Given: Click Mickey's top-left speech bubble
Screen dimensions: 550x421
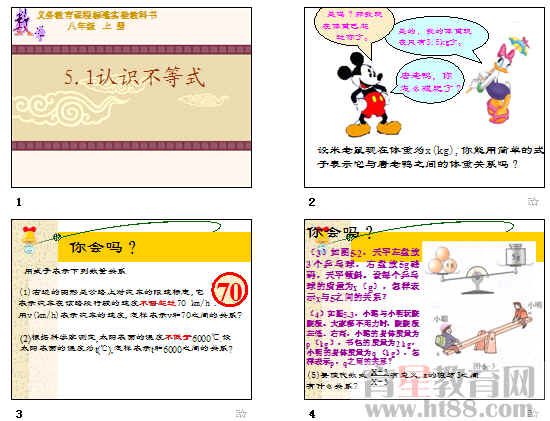Looking at the screenshot, I should [x=354, y=26].
